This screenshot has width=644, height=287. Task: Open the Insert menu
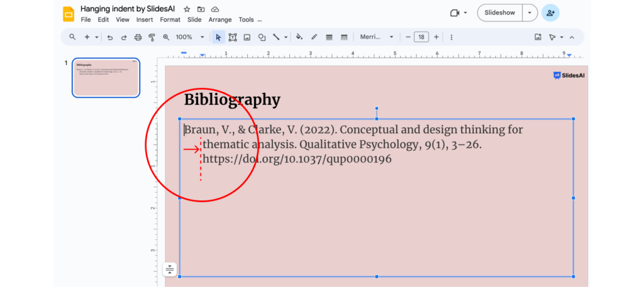[145, 19]
